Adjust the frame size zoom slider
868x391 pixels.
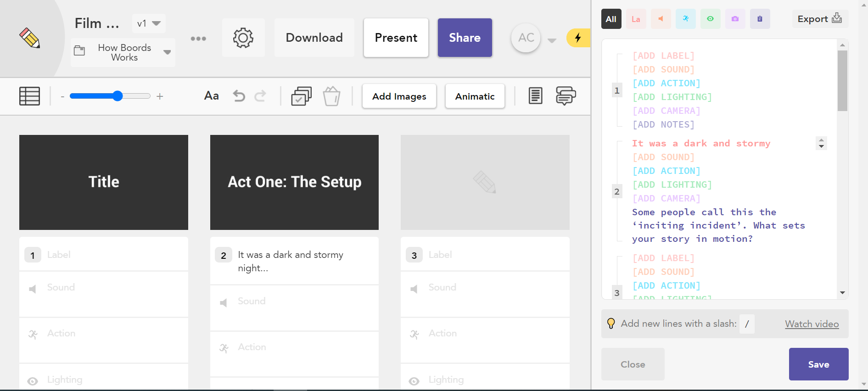coord(110,96)
